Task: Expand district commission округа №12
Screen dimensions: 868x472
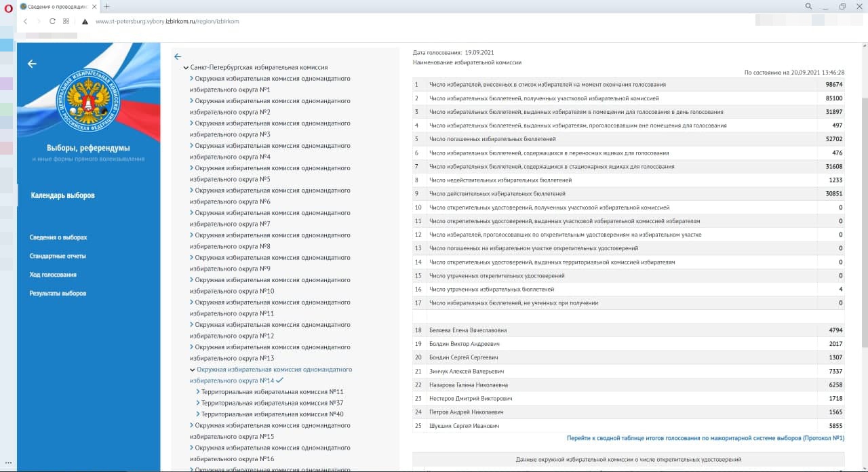Action: coord(192,325)
